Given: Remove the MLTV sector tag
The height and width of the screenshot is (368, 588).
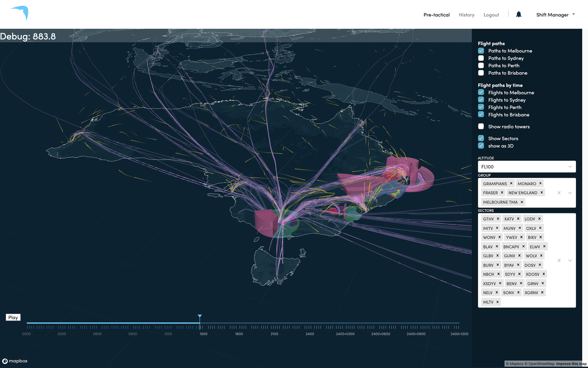Looking at the screenshot, I should click(x=498, y=302).
